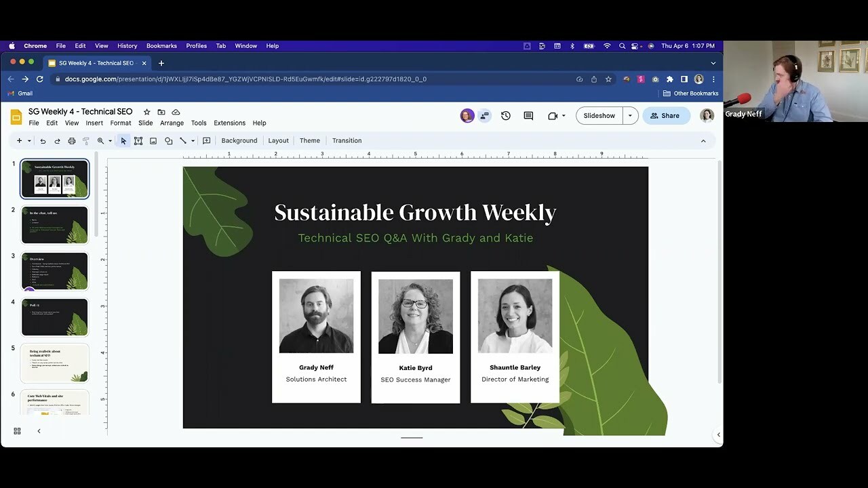The height and width of the screenshot is (488, 868).
Task: Start a Meet call via the camera icon
Action: [553, 116]
